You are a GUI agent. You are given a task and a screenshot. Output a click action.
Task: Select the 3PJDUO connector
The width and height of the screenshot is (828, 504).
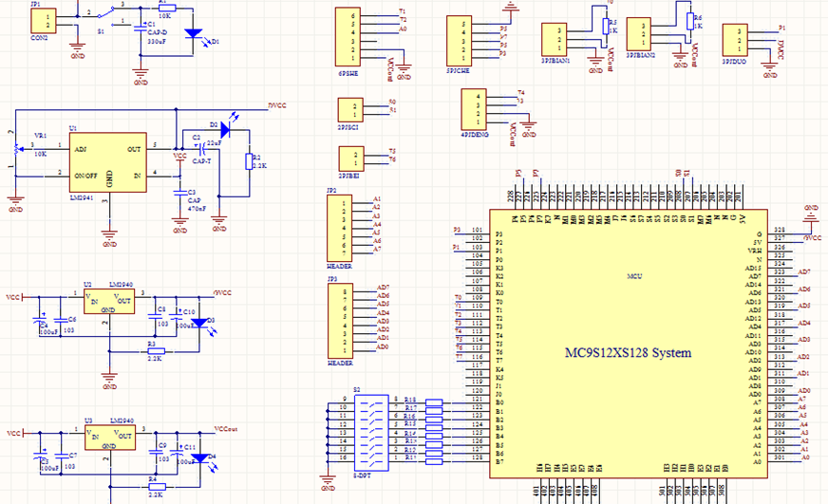735,40
